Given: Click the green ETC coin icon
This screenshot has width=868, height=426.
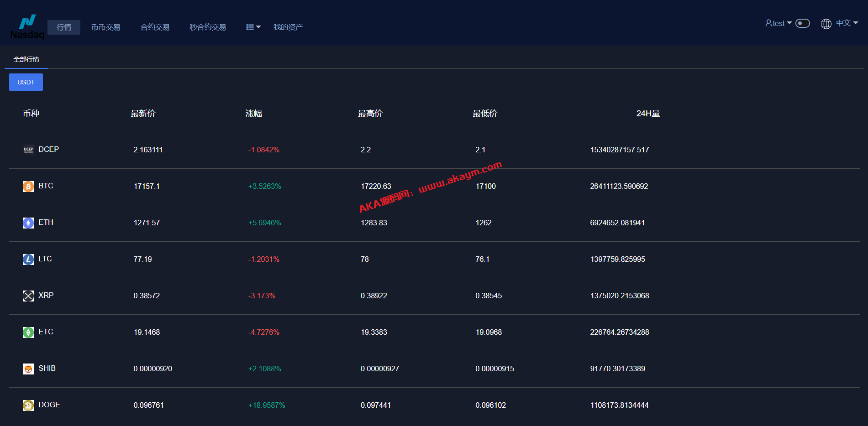Looking at the screenshot, I should point(28,332).
